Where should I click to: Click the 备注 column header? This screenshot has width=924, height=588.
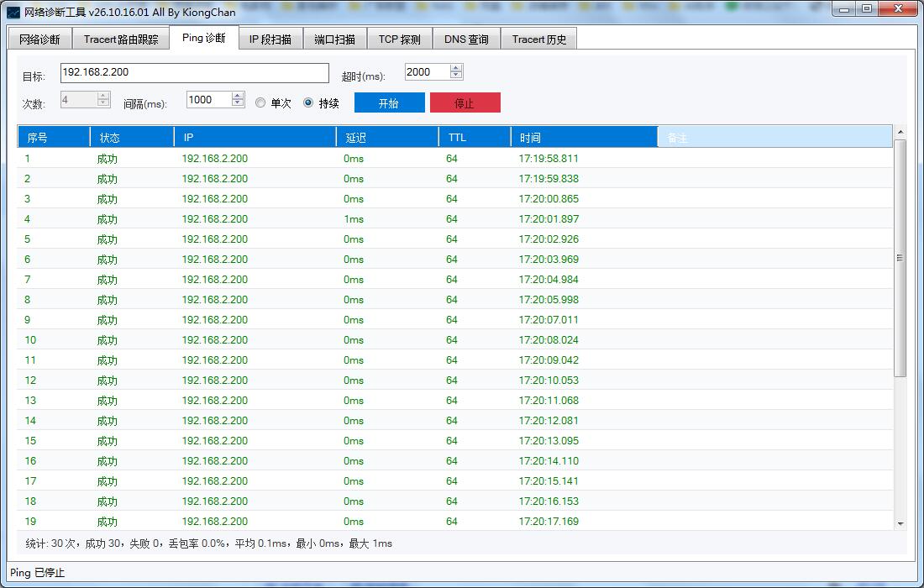(x=775, y=137)
